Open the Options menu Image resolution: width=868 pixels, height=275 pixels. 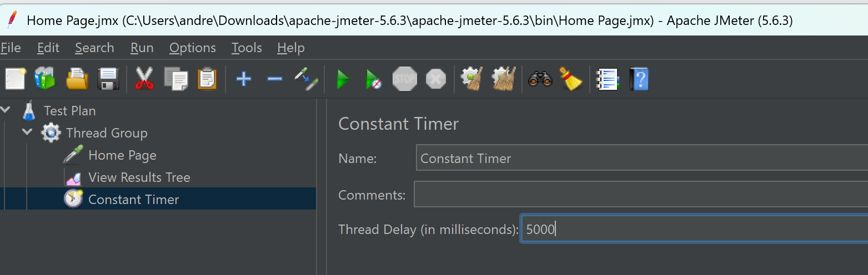tap(193, 48)
